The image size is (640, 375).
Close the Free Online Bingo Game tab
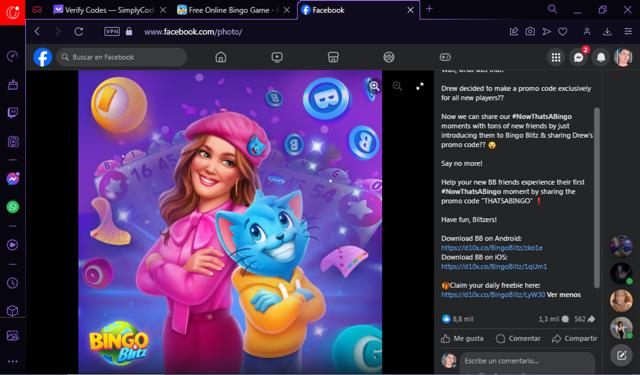point(287,10)
